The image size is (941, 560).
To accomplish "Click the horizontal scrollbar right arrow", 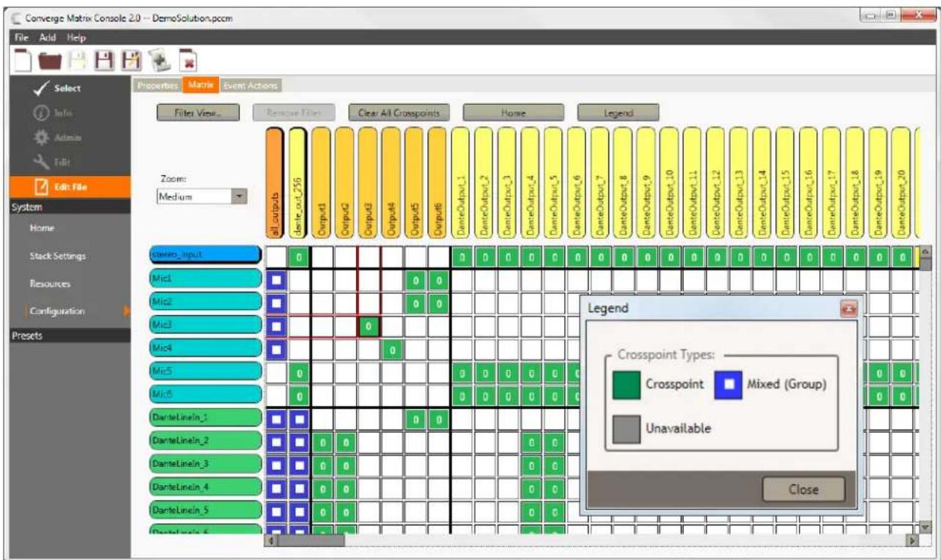I will pyautogui.click(x=914, y=540).
